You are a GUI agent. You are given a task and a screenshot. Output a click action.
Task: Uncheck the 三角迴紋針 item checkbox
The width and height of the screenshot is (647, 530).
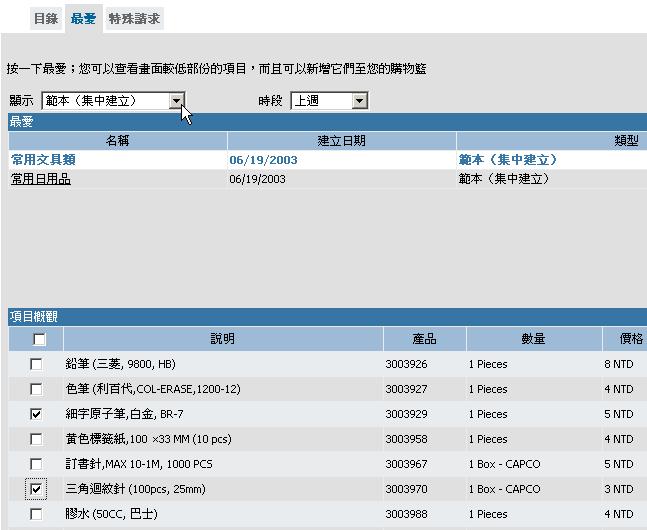(37, 489)
